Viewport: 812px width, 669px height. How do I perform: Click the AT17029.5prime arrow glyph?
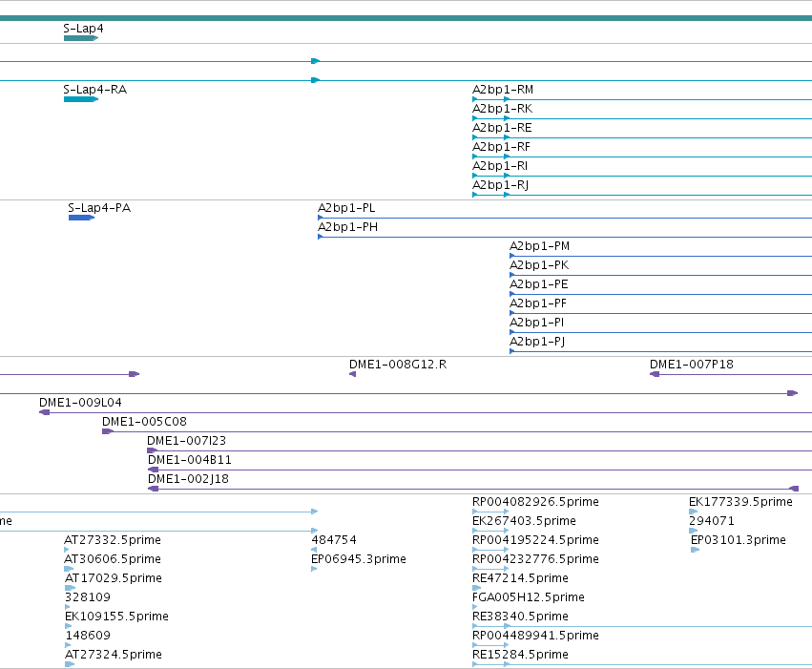[x=70, y=588]
